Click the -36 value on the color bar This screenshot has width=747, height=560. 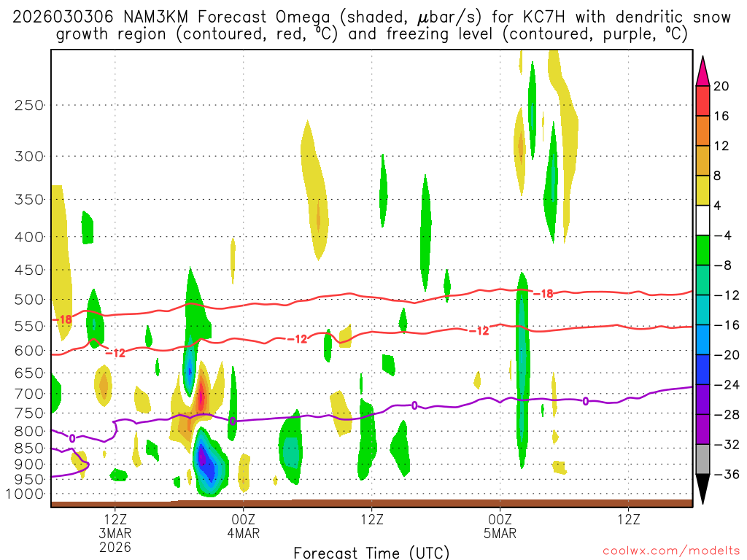tap(727, 474)
